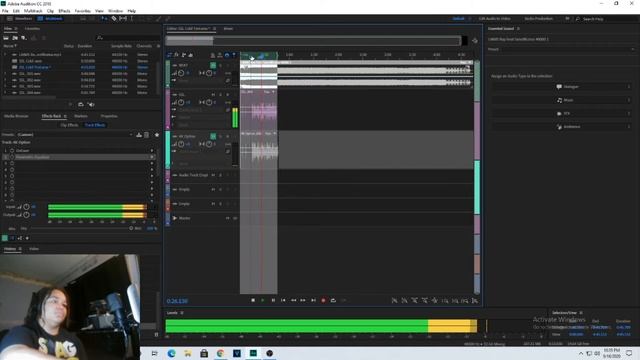Image resolution: width=640 pixels, height=360 pixels.
Task: Open the Presets dropdown in Effects Rack
Action: click(x=75, y=135)
